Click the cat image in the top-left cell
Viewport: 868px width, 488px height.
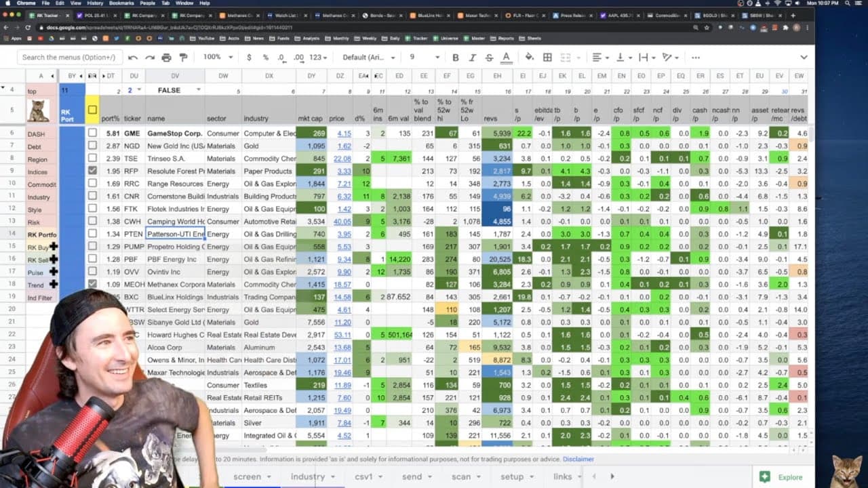(x=38, y=110)
